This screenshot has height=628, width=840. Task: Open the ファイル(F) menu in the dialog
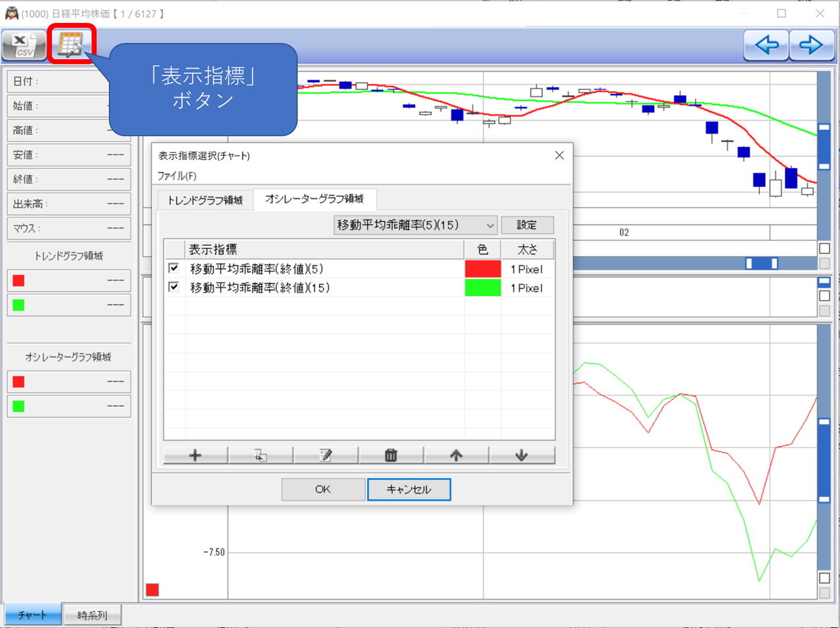(177, 176)
